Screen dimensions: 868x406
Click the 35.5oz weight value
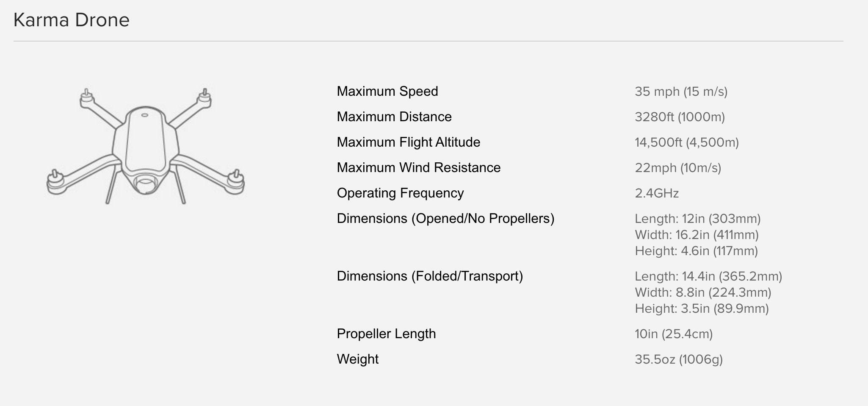(x=678, y=359)
